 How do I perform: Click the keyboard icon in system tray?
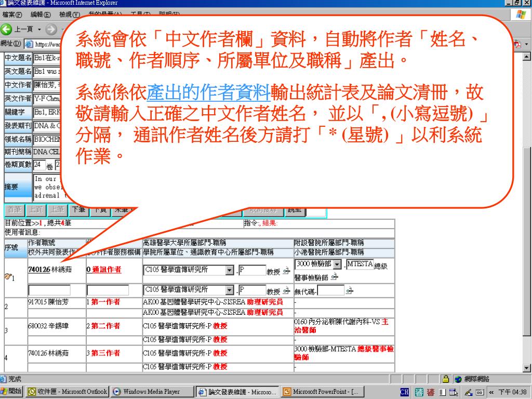point(480,392)
